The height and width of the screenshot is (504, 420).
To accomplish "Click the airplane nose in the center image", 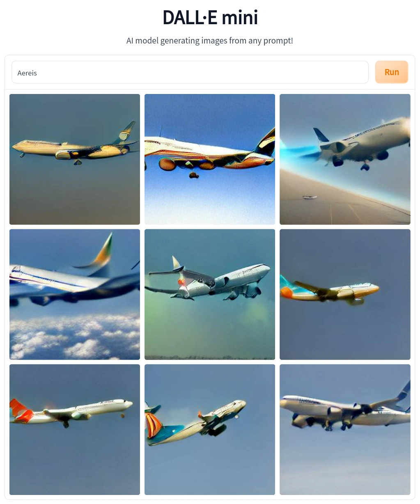I will [265, 268].
